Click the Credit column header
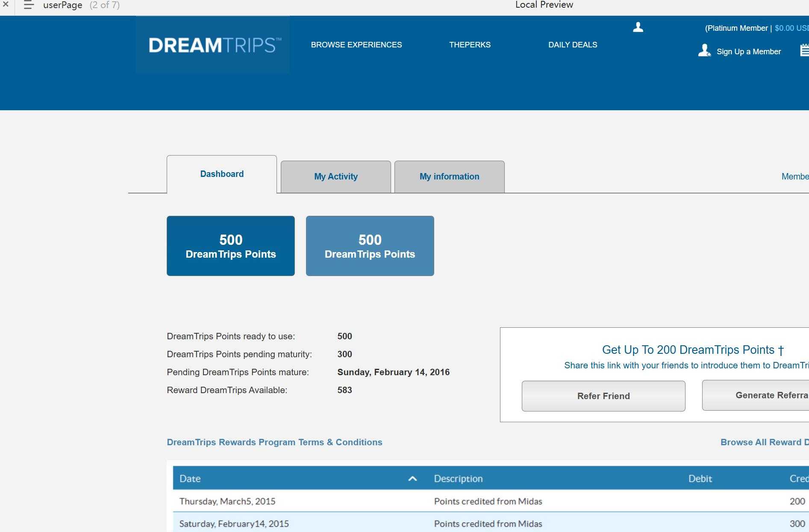Screen dimensions: 809x532 pyautogui.click(x=799, y=479)
